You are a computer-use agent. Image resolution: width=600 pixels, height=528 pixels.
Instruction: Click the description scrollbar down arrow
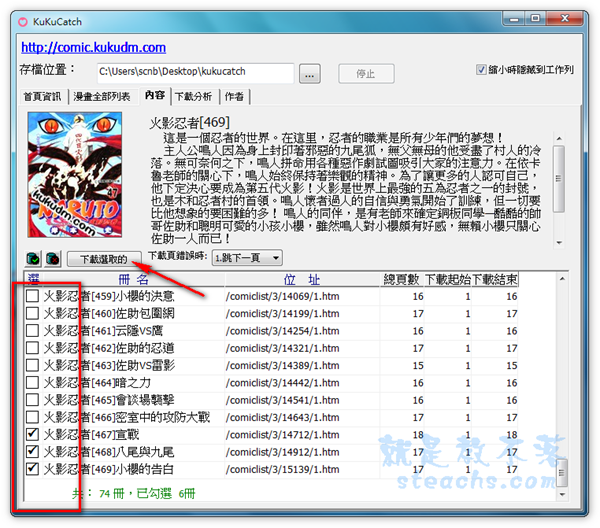[x=559, y=243]
